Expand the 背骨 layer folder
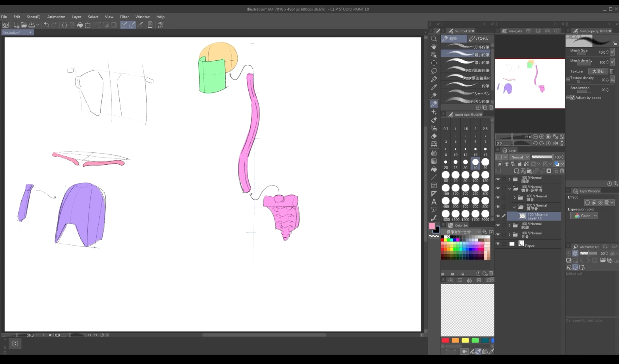Viewport: 619px width, 364px height. tap(509, 235)
